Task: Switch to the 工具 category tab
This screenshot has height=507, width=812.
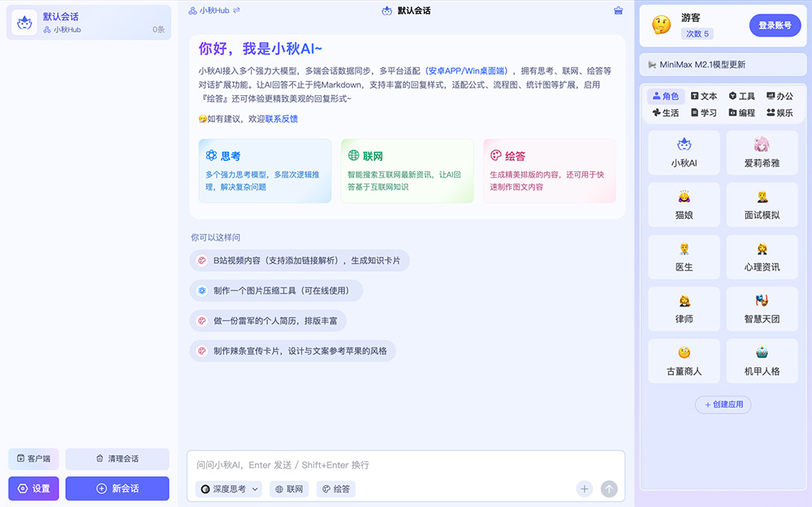Action: click(742, 96)
